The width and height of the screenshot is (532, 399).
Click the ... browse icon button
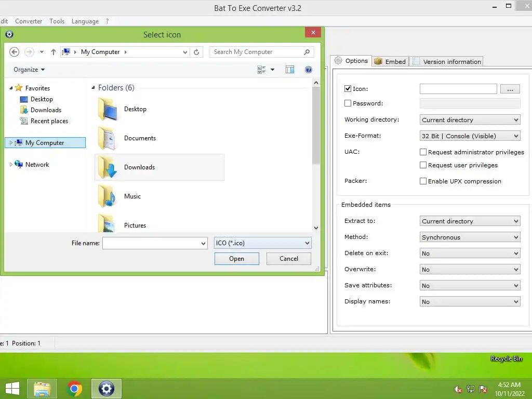[510, 89]
